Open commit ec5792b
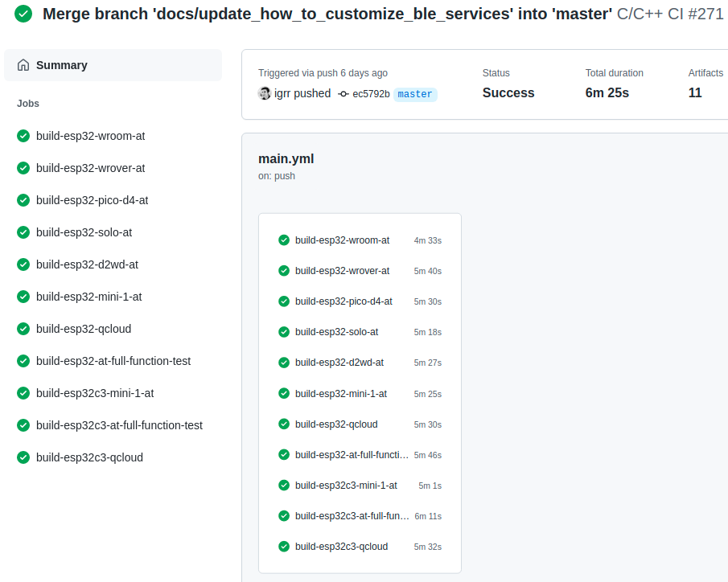Viewport: 728px width, 582px height. pyautogui.click(x=370, y=93)
